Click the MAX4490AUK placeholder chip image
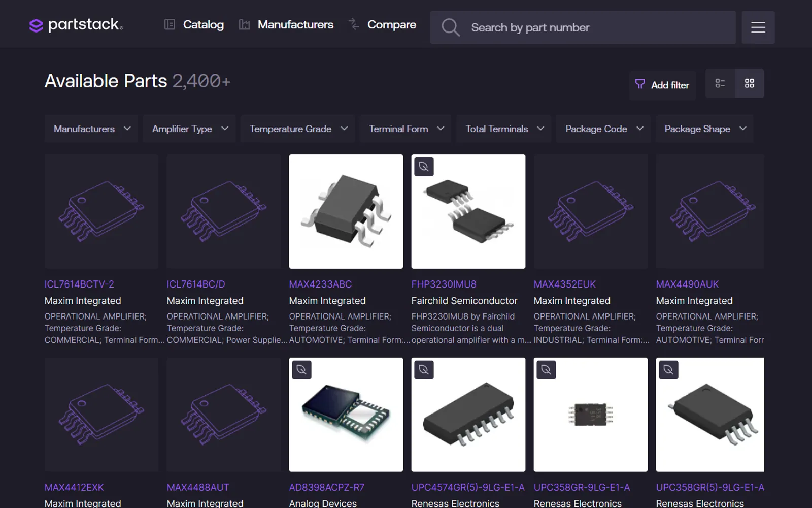The width and height of the screenshot is (812, 508). (710, 211)
